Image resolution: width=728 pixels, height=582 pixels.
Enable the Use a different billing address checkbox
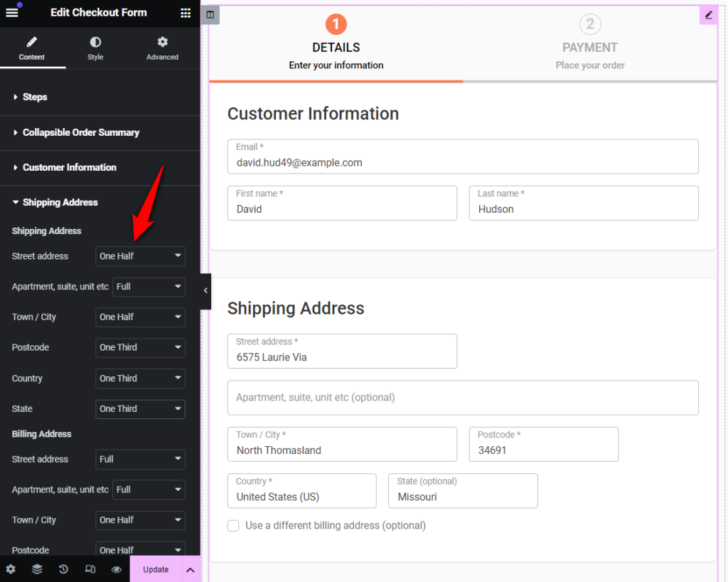(233, 525)
